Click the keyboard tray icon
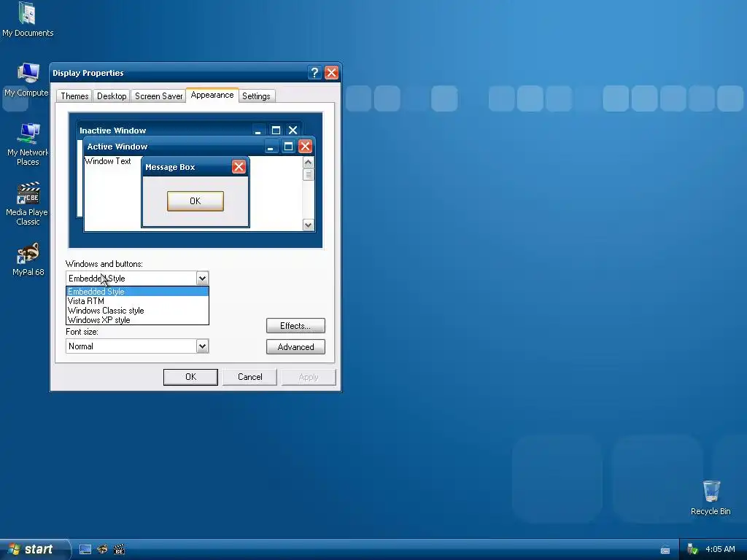 click(665, 550)
